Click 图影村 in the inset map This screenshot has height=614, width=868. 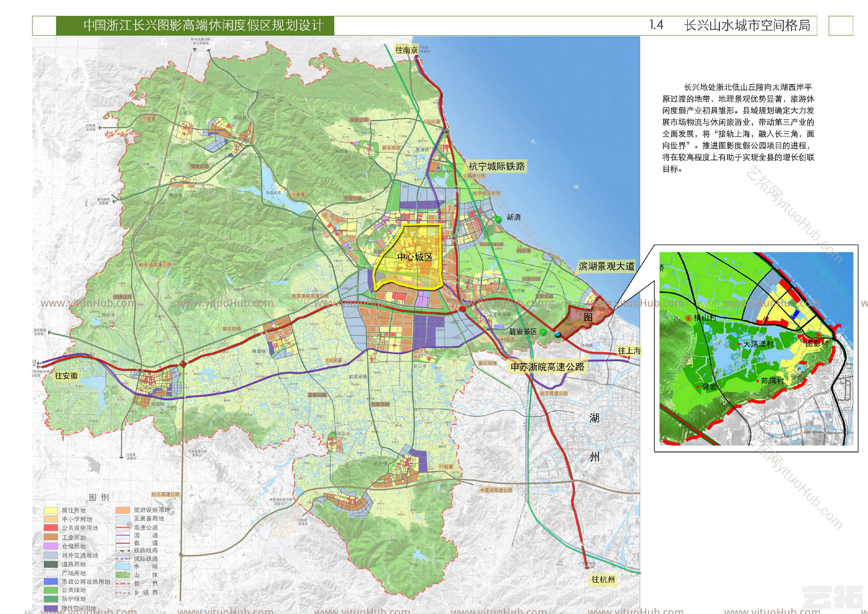point(816,343)
